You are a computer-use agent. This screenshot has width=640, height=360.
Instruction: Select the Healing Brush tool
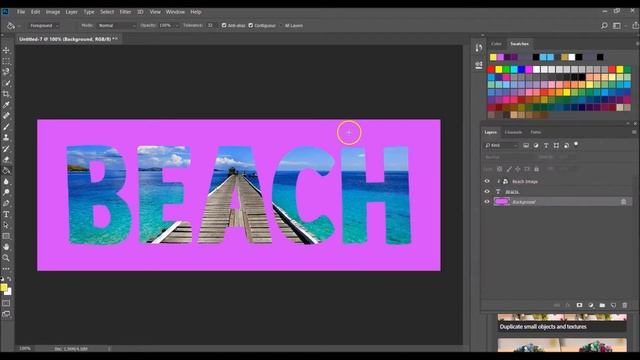(x=6, y=116)
